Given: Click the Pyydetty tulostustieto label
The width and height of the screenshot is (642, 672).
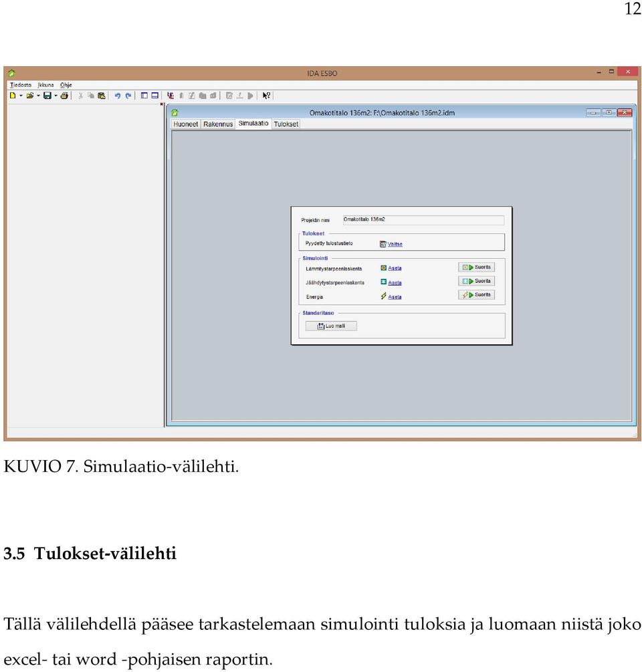Looking at the screenshot, I should click(329, 243).
